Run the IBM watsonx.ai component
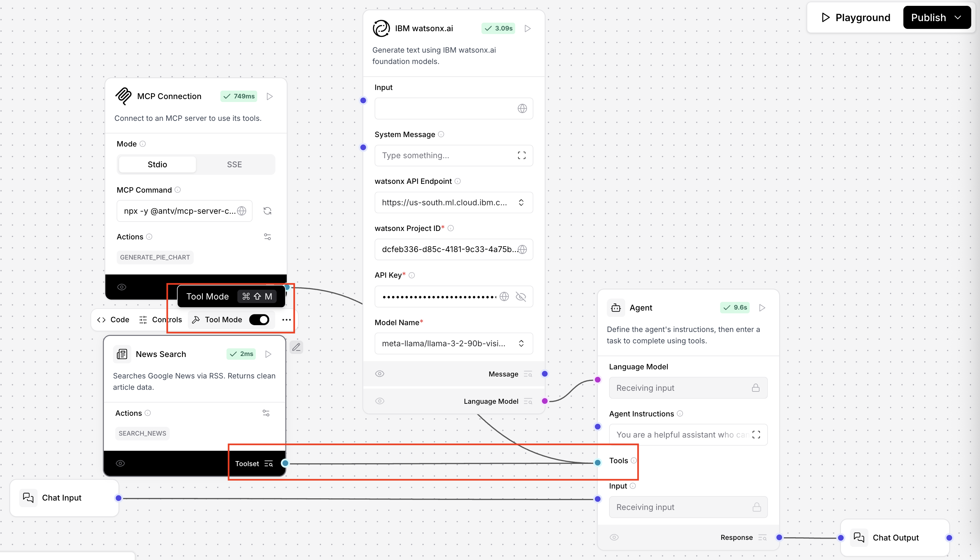This screenshot has width=980, height=560. [528, 29]
